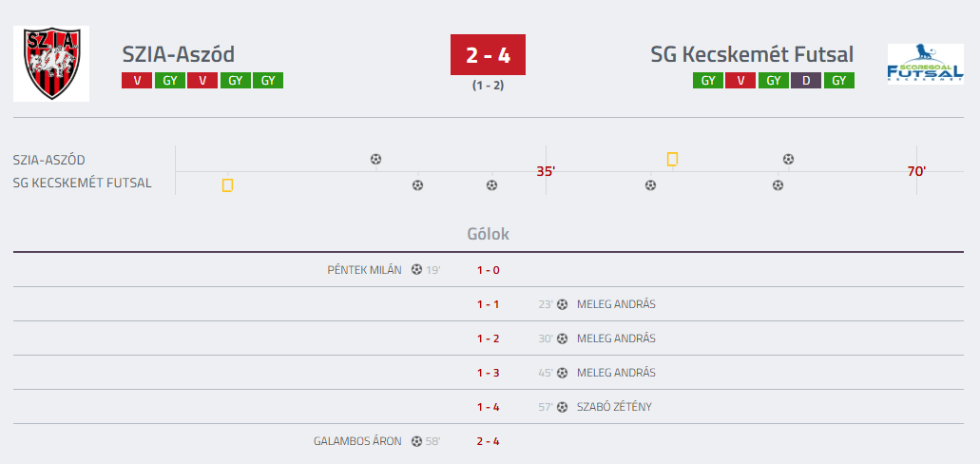This screenshot has height=464, width=980.
Task: Click SZIA-Aszód's yellow card on the timeline
Action: click(672, 159)
